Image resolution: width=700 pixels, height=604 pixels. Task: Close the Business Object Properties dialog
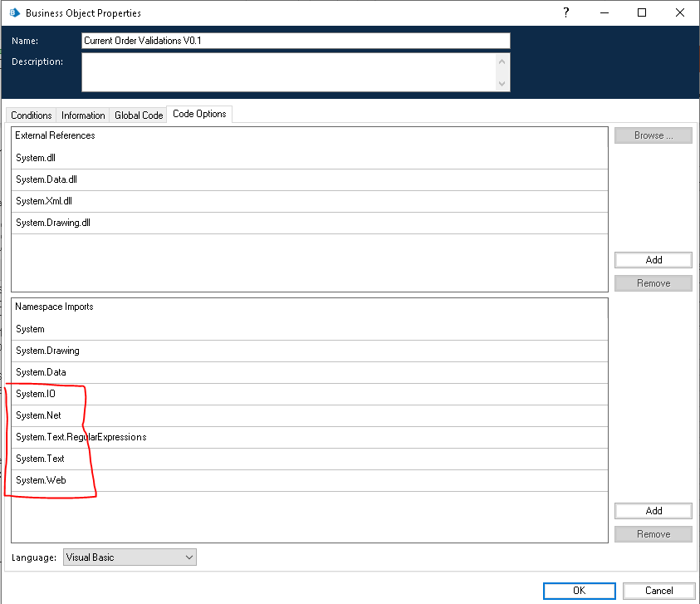679,12
